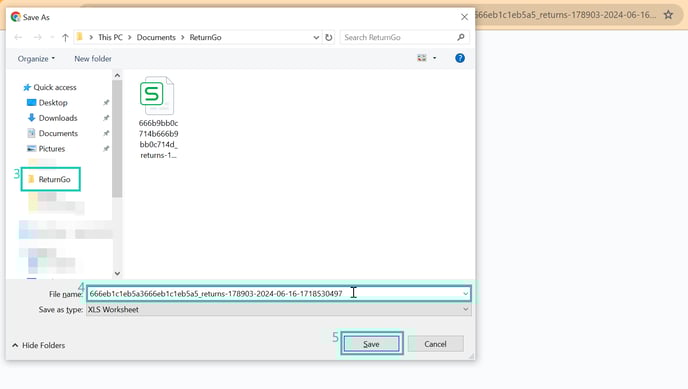The image size is (688, 389).
Task: Go back with the navigation arrow
Action: (x=18, y=38)
